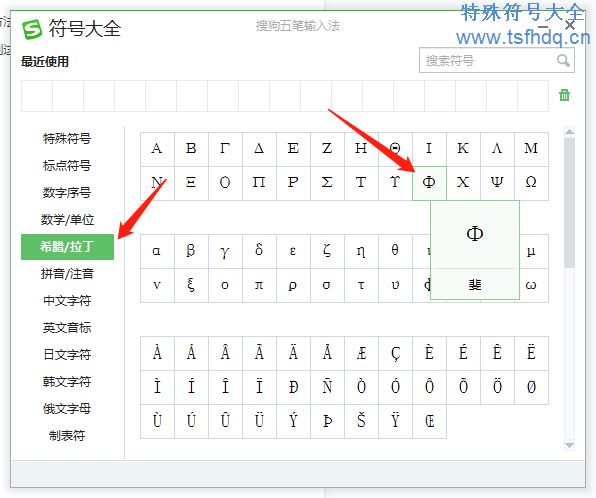This screenshot has width=596, height=498.
Task: Insert the lowercase delta δ symbol
Action: coord(259,251)
